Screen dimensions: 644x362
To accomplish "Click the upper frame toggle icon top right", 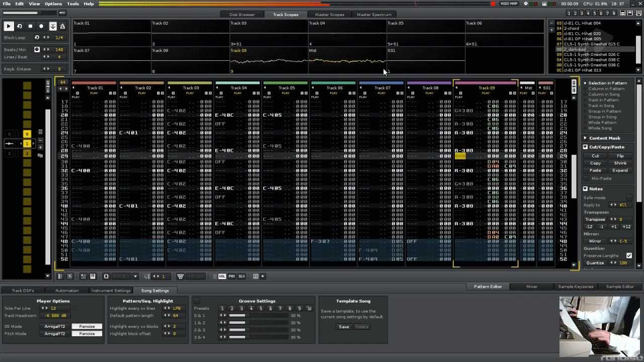I will click(623, 14).
